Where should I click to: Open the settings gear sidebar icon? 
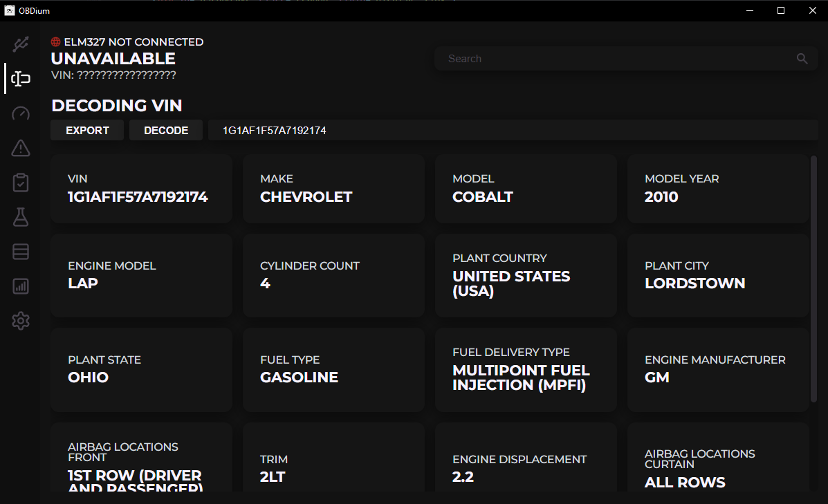click(x=21, y=321)
